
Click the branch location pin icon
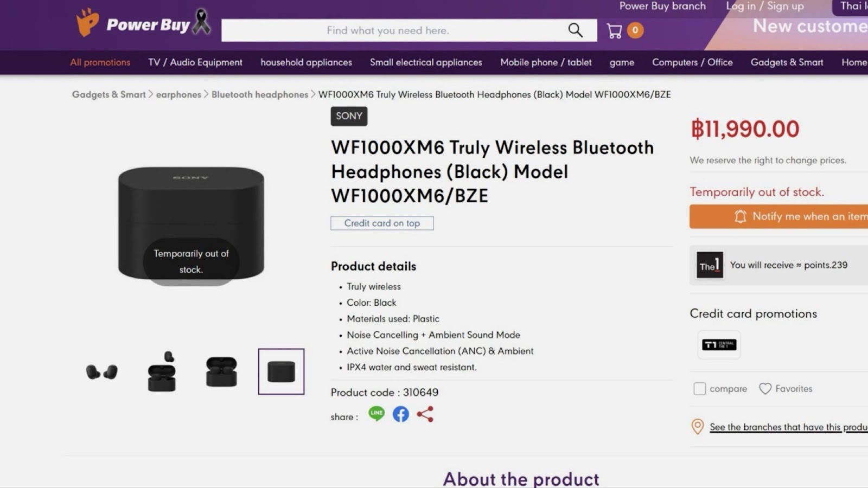click(x=698, y=427)
